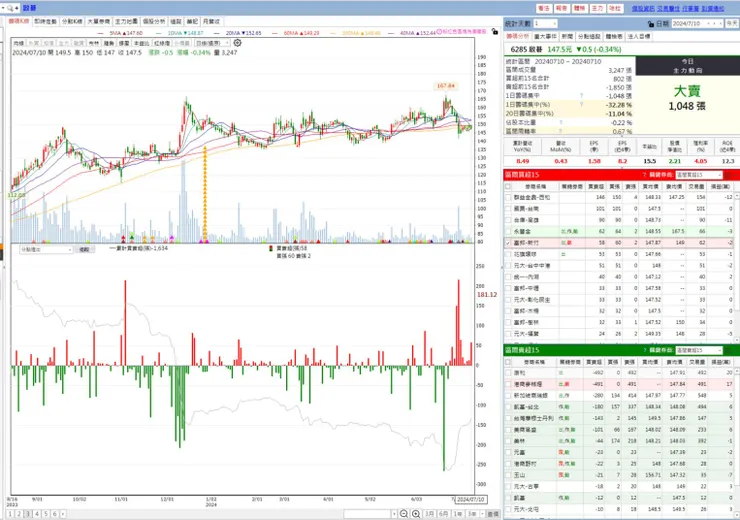The height and width of the screenshot is (520, 740).
Task: Select the 1年 range button
Action: 458,514
